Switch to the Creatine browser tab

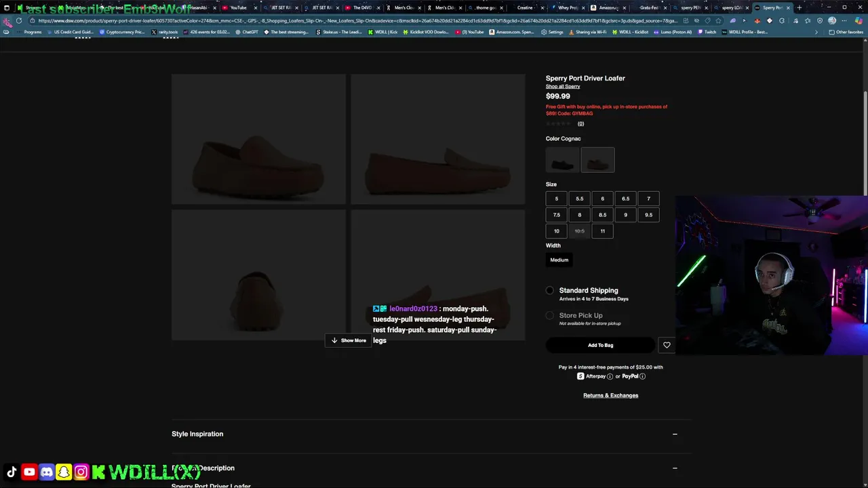click(x=528, y=7)
